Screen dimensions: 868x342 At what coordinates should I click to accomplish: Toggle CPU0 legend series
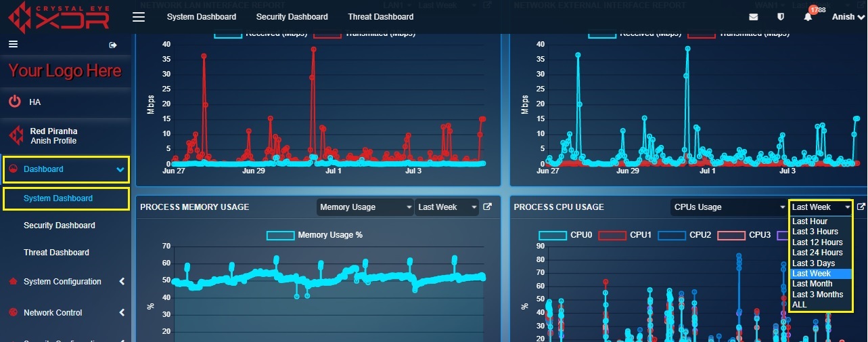click(x=566, y=235)
